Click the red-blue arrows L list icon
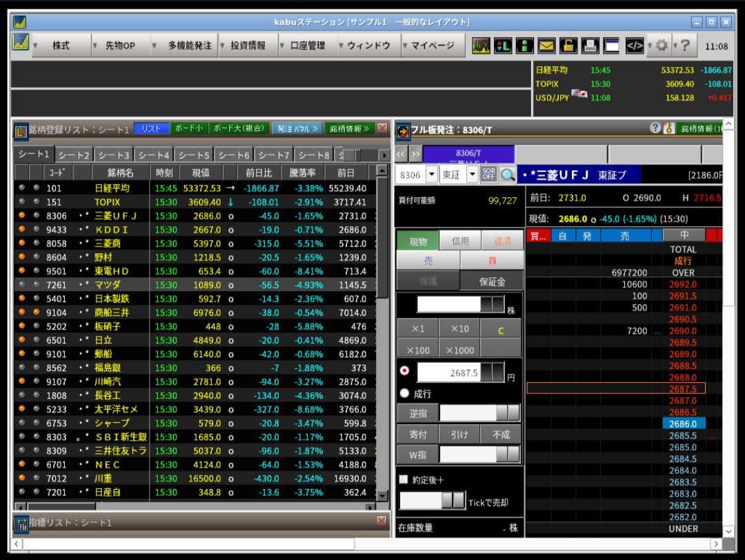 (503, 46)
